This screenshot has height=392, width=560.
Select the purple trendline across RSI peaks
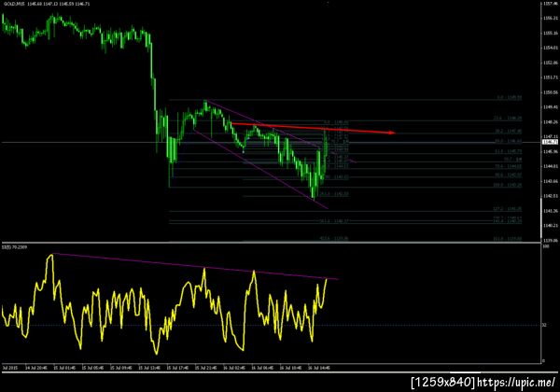pos(195,266)
